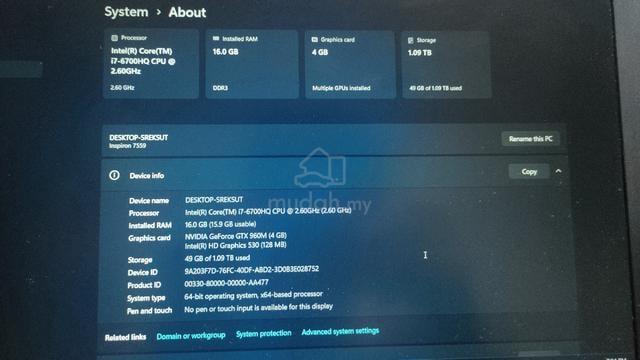Click the Graphics card icon
This screenshot has width=640, height=360.
pos(314,40)
